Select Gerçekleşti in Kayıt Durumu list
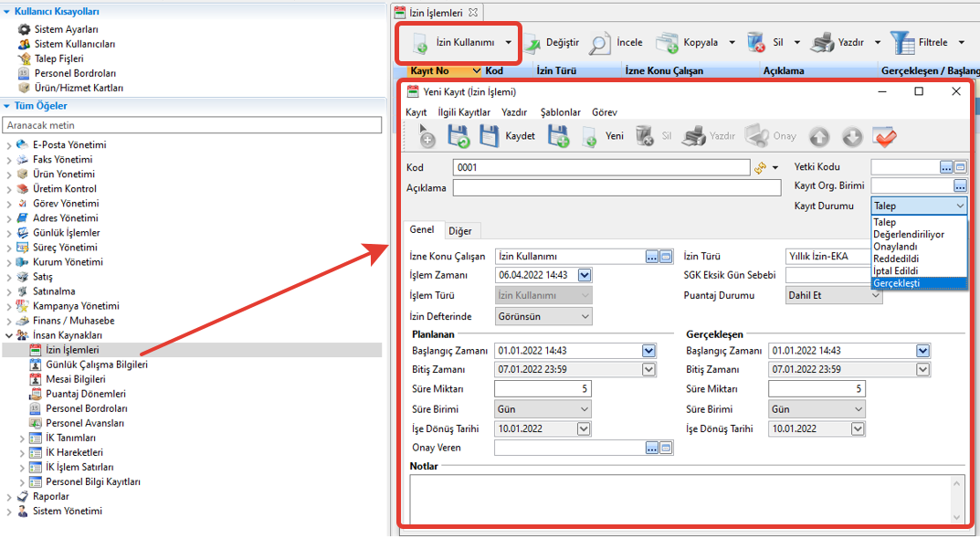The width and height of the screenshot is (980, 539). 897,283
